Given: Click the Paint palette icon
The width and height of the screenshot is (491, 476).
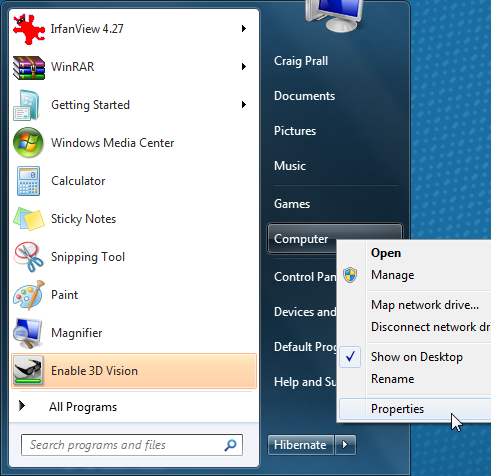Looking at the screenshot, I should 29,295.
